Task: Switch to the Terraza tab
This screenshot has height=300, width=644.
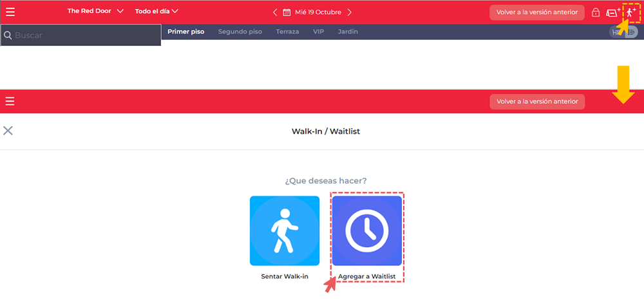Action: (287, 32)
